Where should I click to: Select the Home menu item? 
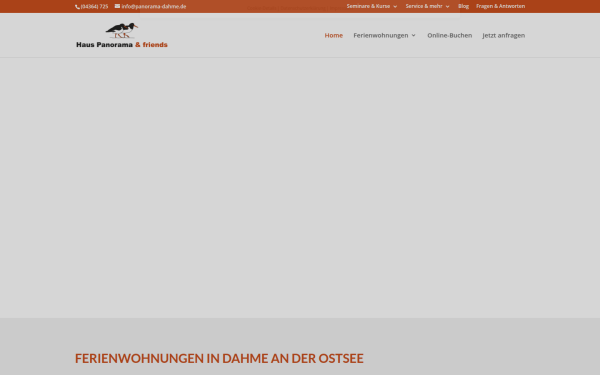pyautogui.click(x=334, y=35)
